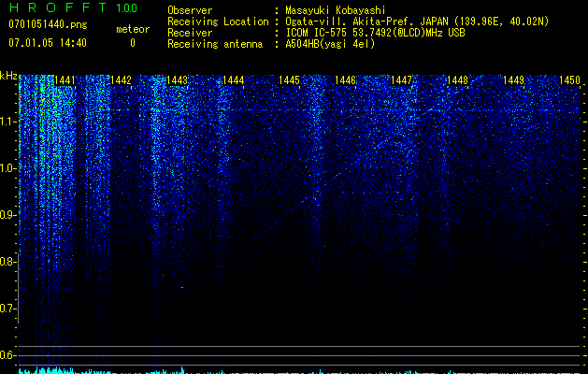Click the 'Receiver' field label
Viewport: 588px width, 374px height.
190,33
